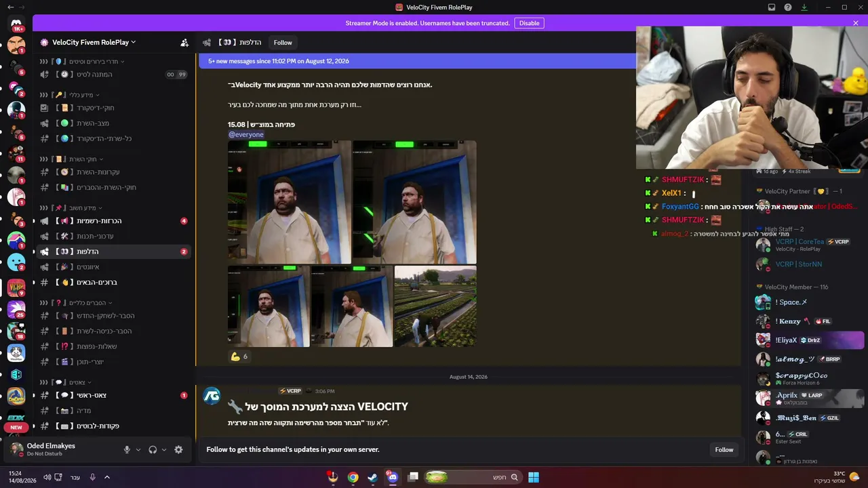The width and height of the screenshot is (868, 488).
Task: Click the Discord taskbar icon
Action: [392, 477]
